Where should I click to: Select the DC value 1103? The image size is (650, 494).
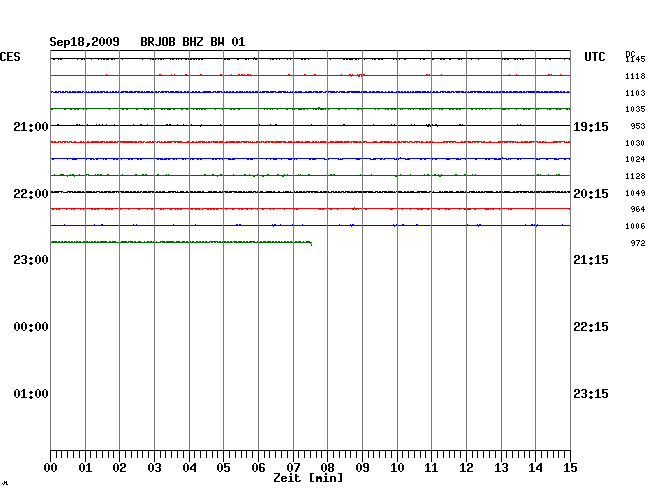(635, 93)
